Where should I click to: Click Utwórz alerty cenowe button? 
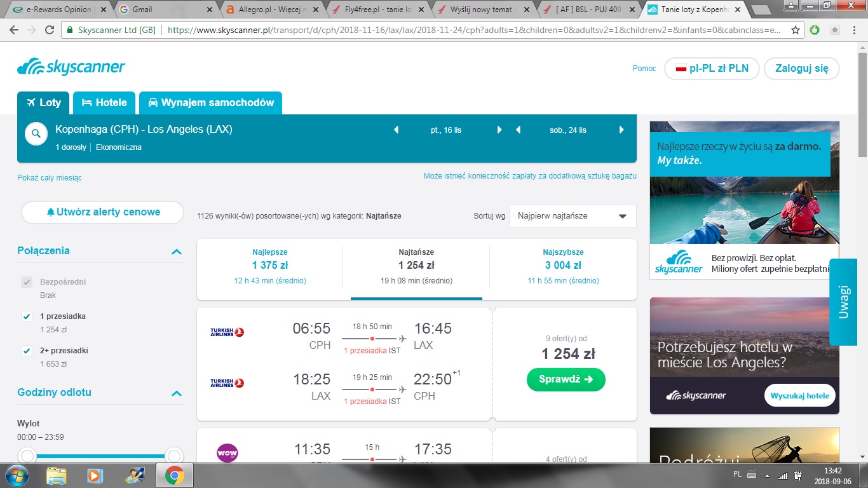pos(102,212)
